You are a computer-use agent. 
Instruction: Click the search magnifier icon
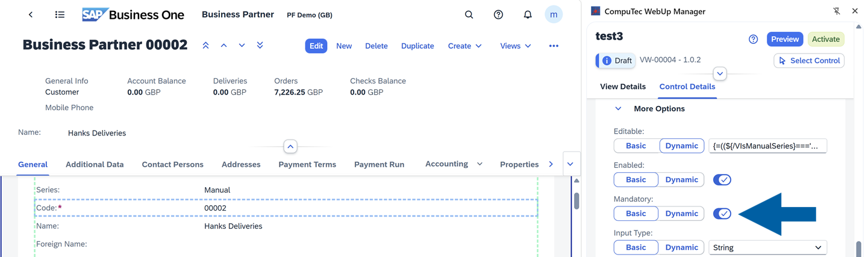click(469, 14)
